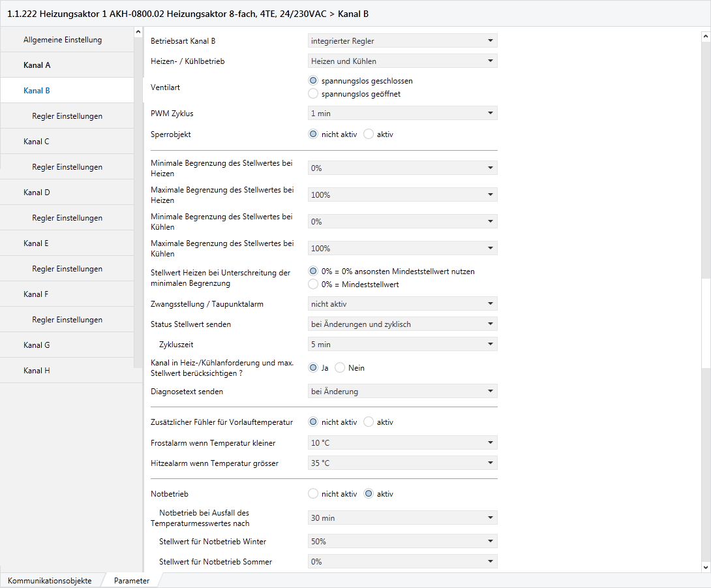Screen dimensions: 711x588
Task: Open Stellwert für Notbetrieb Winter dropdown
Action: (402, 542)
